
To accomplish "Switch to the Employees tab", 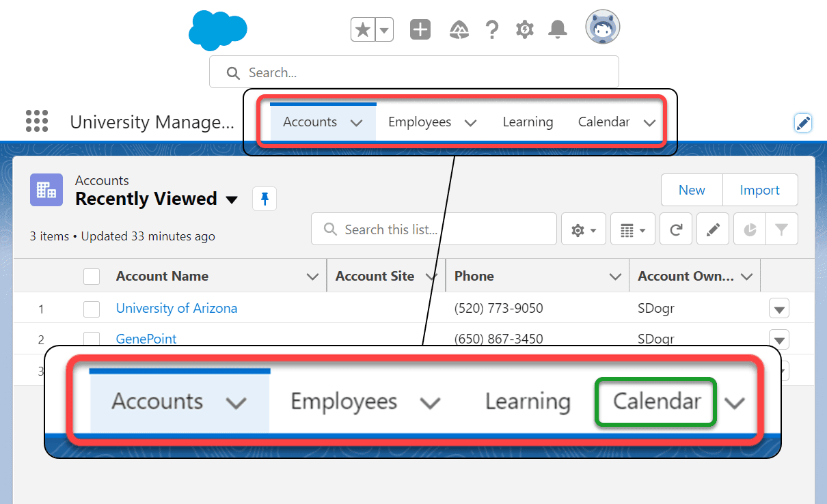I will point(419,122).
